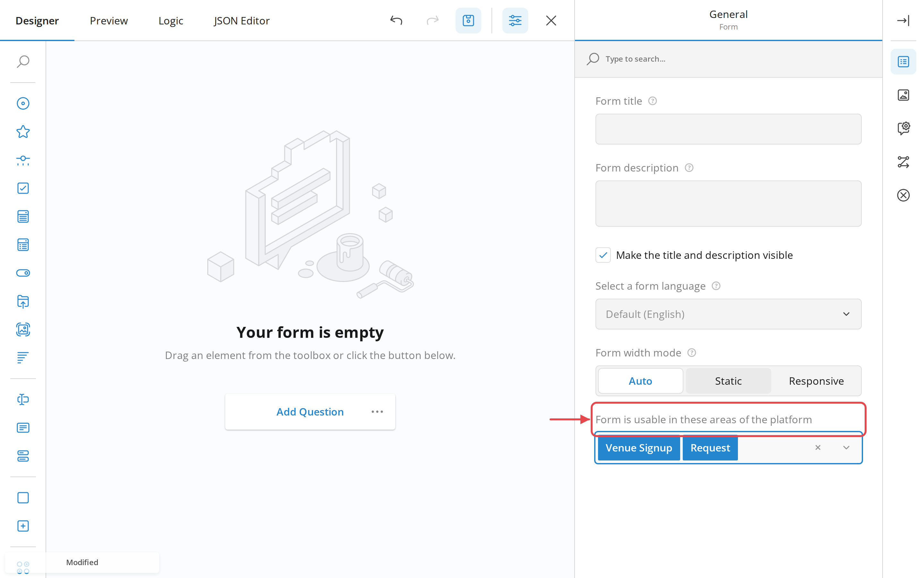Select the Checkboxes toolbox icon
The height and width of the screenshot is (578, 924).
23,188
